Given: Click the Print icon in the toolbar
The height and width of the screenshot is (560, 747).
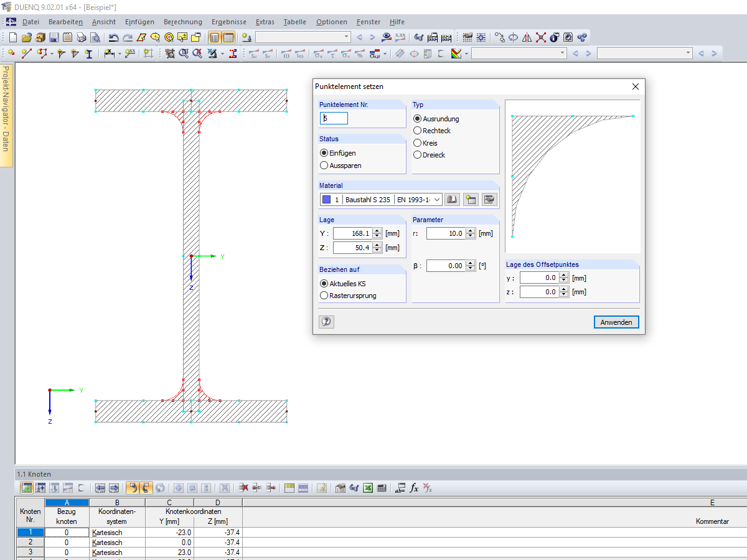Looking at the screenshot, I should click(x=81, y=37).
